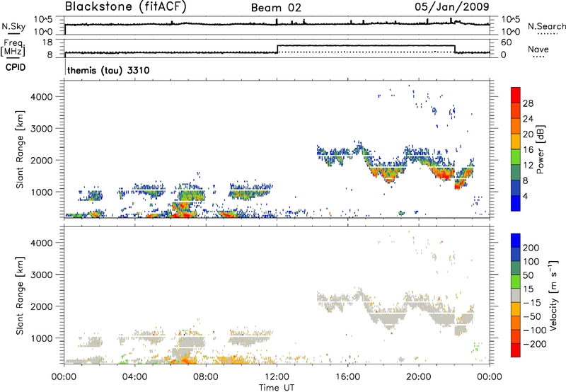The width and height of the screenshot is (566, 392).
Task: Click the '3000' tick on the velocity panel
Action: point(41,275)
